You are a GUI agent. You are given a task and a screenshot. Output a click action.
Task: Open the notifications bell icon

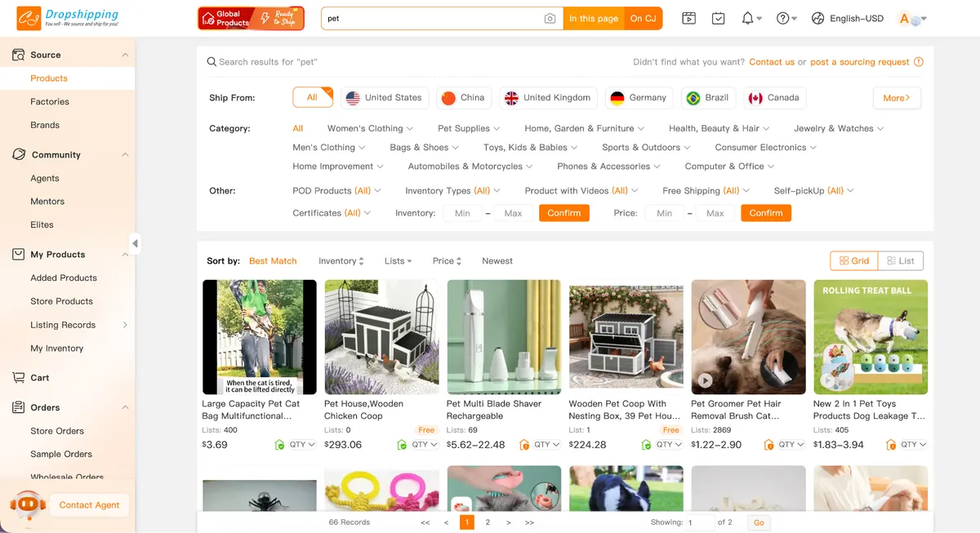point(748,18)
